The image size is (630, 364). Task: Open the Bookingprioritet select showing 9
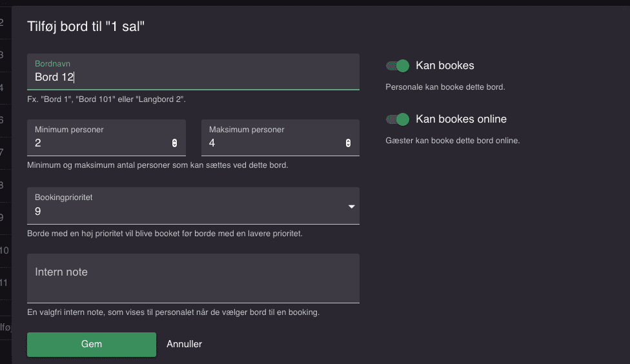point(193,206)
